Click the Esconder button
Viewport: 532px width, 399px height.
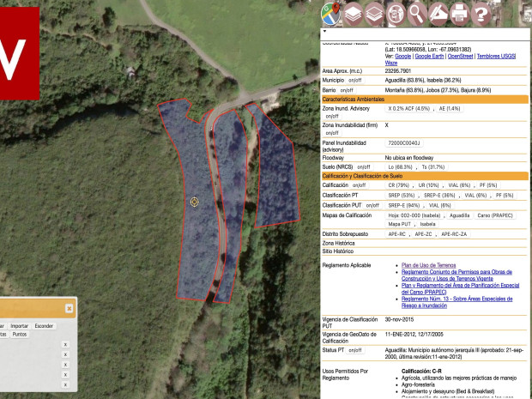tap(45, 326)
